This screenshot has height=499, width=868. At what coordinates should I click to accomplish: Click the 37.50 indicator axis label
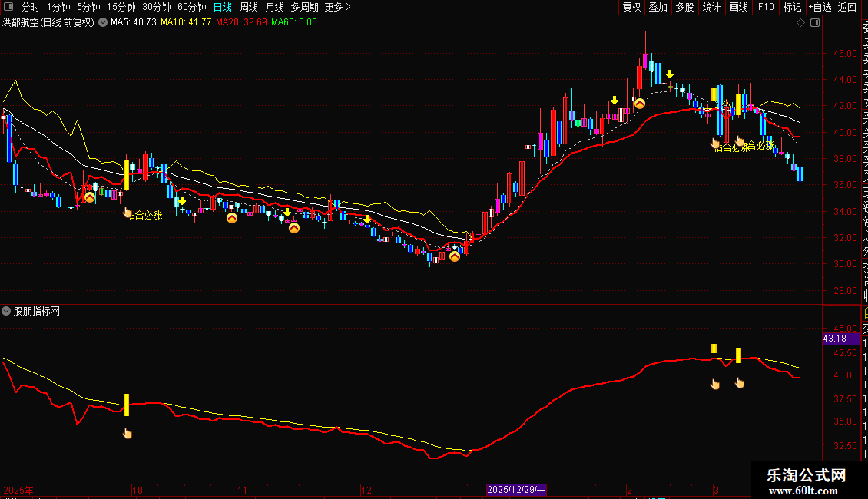[845, 398]
